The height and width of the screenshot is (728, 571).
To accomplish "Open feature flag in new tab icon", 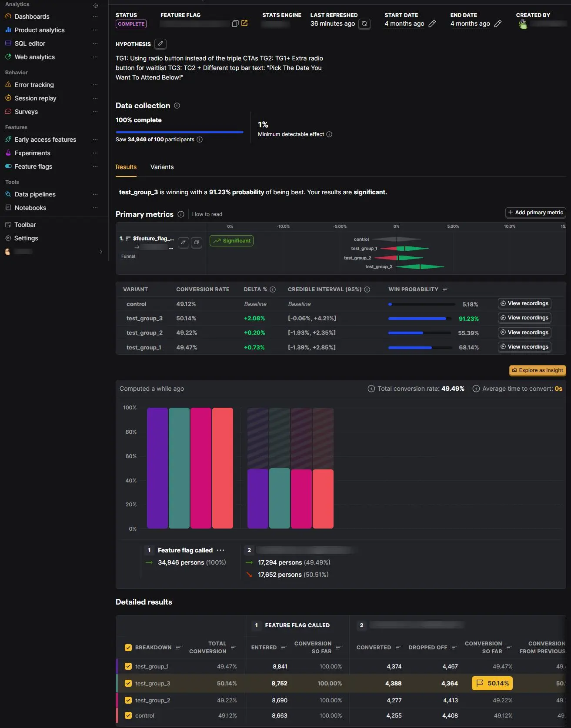I will 244,23.
